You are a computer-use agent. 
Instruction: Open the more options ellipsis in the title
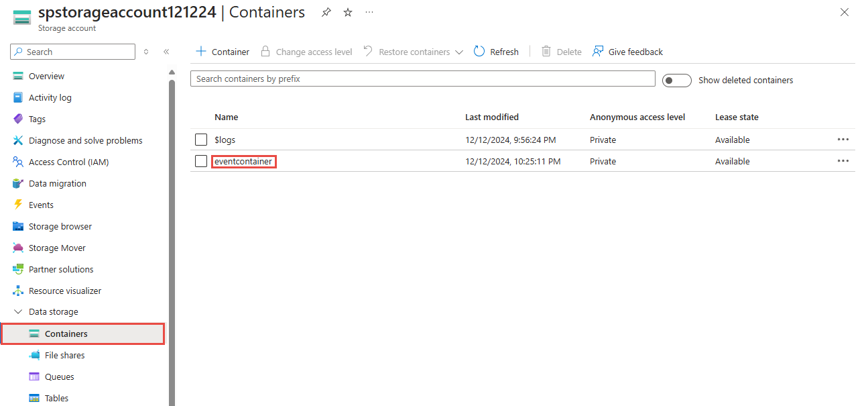pos(369,12)
